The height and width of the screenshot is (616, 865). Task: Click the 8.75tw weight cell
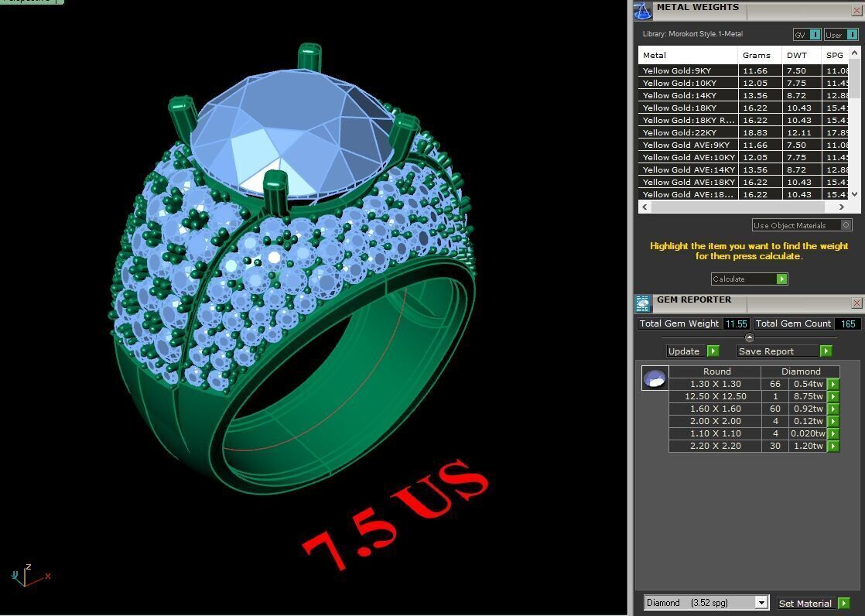[809, 396]
